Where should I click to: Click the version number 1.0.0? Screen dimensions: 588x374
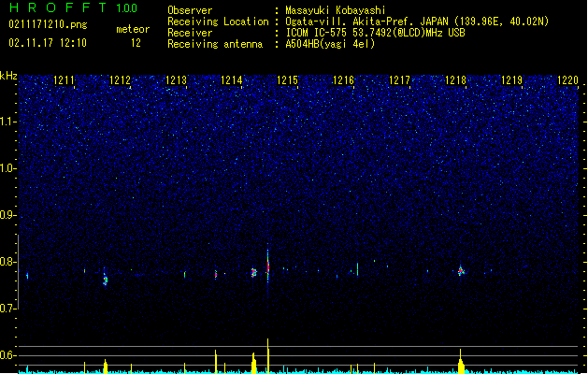126,8
